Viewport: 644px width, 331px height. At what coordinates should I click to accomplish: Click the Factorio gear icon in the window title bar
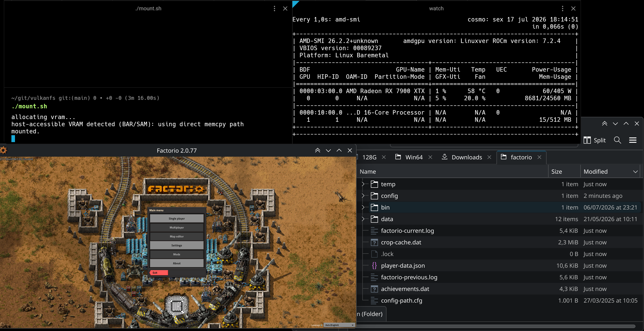[x=4, y=150]
